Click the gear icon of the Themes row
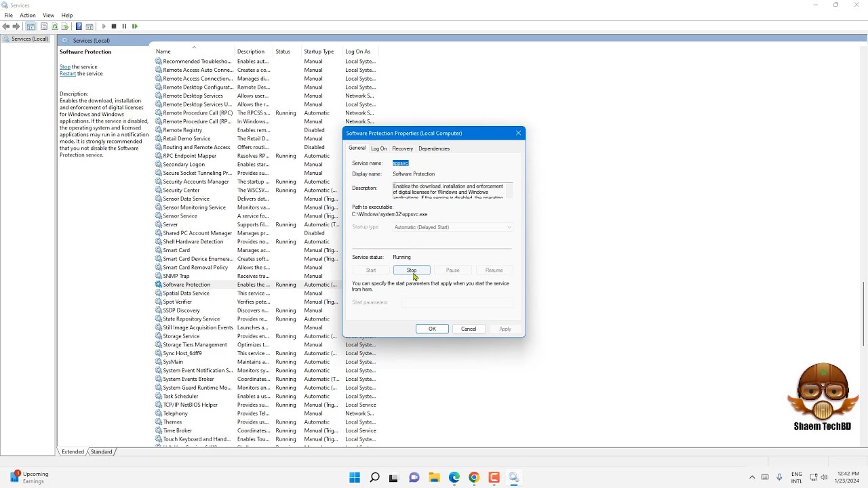 tap(159, 422)
